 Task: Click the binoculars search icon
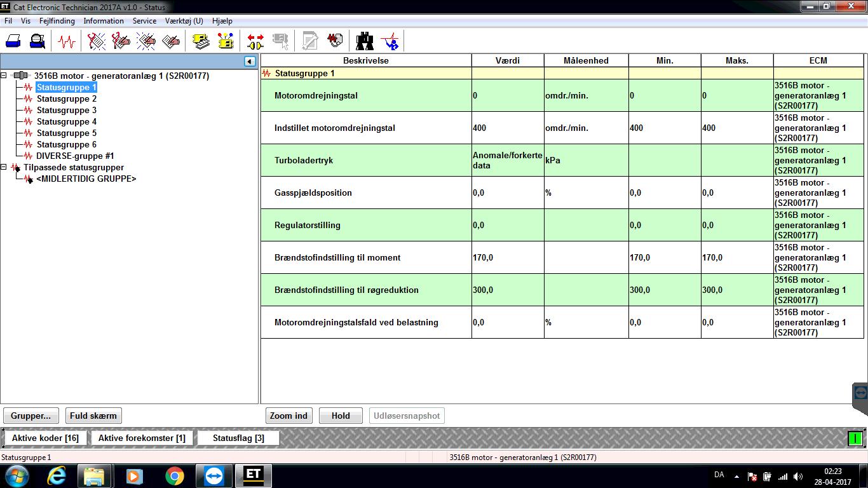coord(365,42)
